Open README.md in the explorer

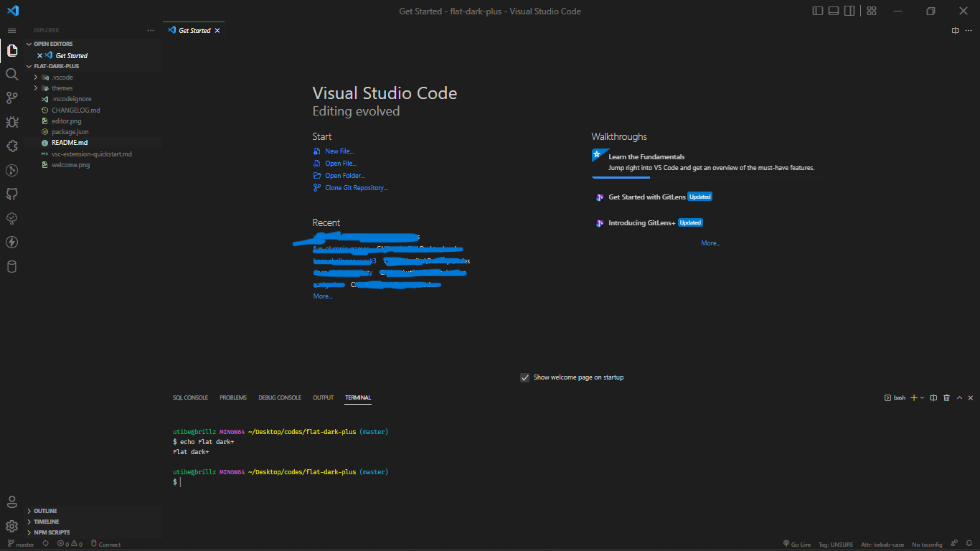[70, 143]
